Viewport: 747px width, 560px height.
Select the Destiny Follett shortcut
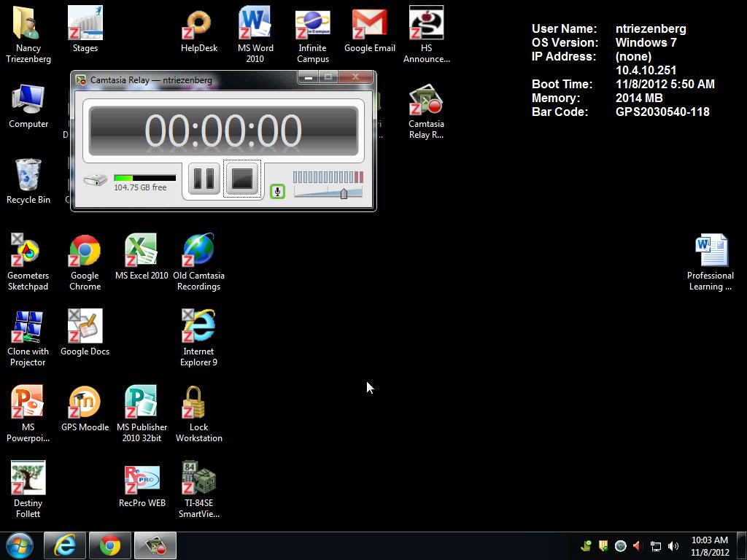point(28,489)
